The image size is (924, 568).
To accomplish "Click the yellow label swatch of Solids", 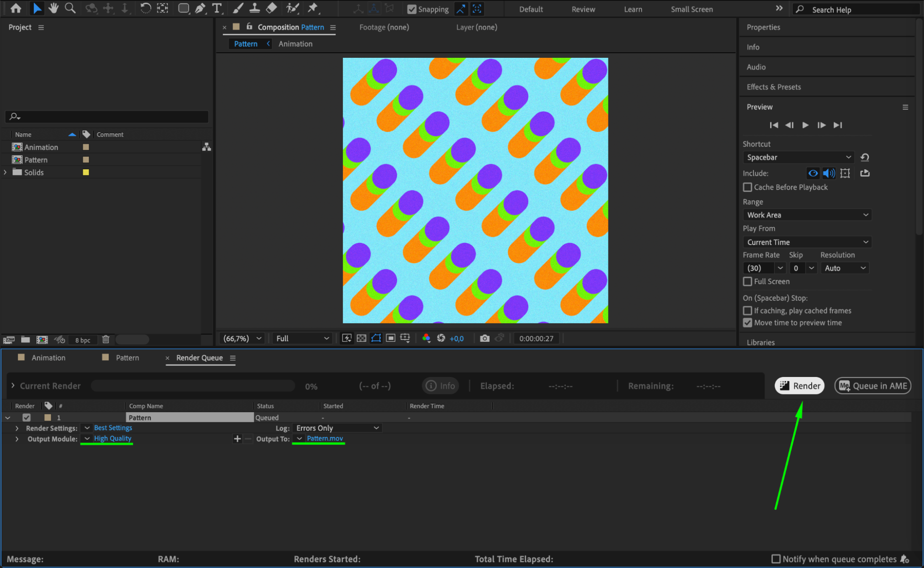I will coord(86,173).
